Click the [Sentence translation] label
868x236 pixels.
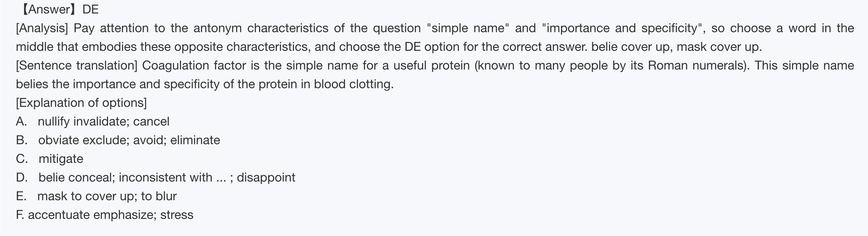(x=77, y=65)
